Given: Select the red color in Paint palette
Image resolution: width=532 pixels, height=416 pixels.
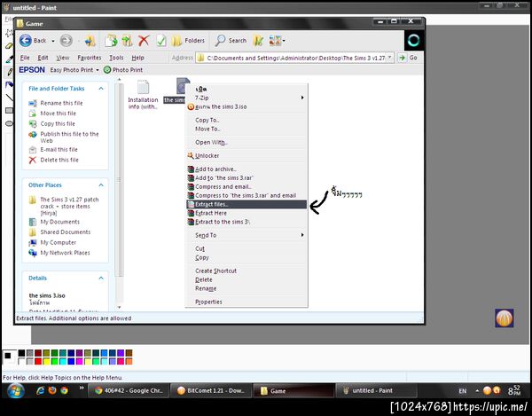Looking at the screenshot, I should (x=38, y=361).
